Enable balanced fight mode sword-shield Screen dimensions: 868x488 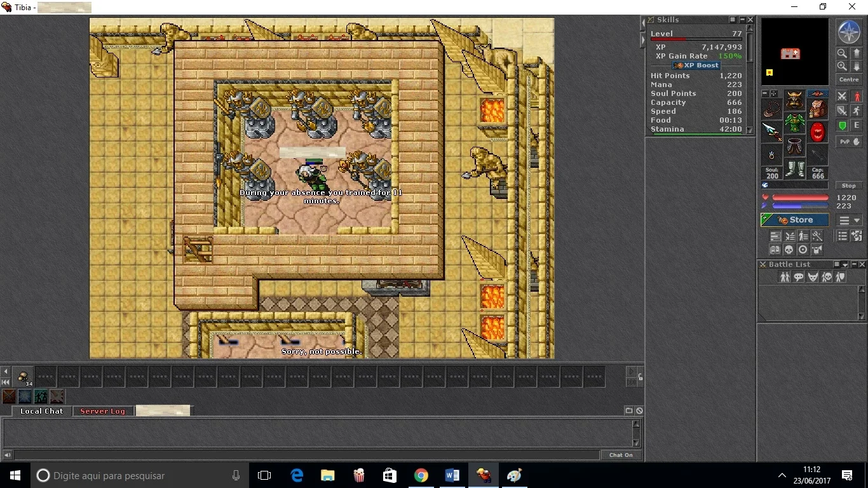pos(842,111)
